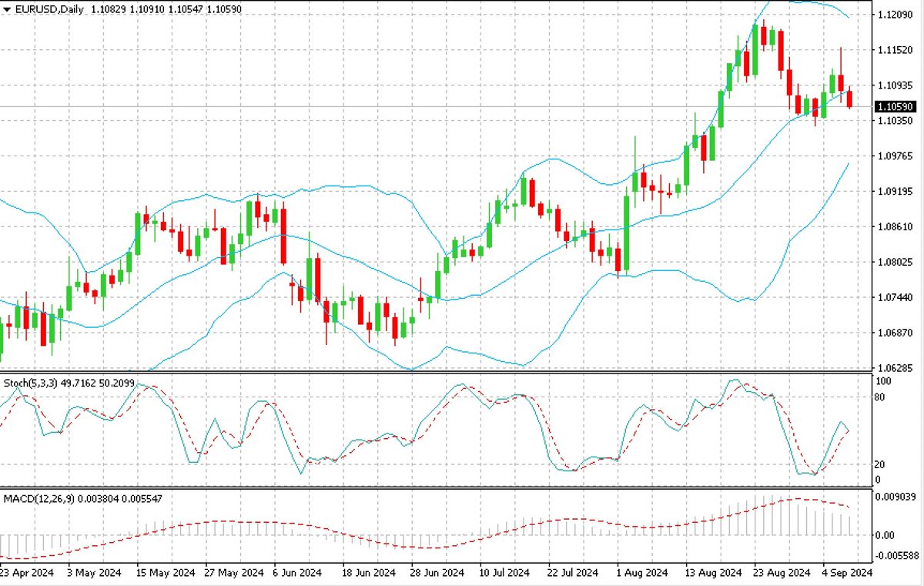Click the 3 May 2024 date label
This screenshot has width=924, height=586.
click(94, 574)
